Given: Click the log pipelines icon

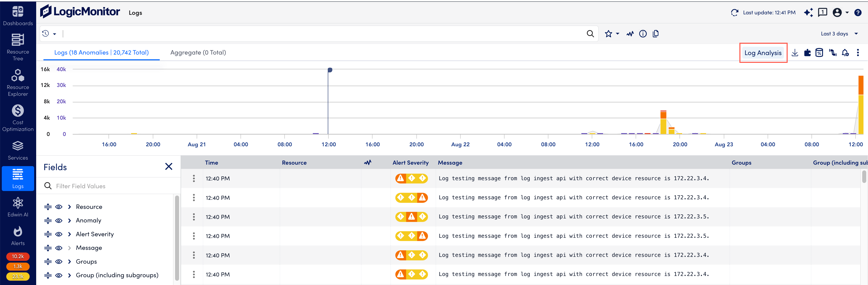Looking at the screenshot, I should pyautogui.click(x=833, y=53).
